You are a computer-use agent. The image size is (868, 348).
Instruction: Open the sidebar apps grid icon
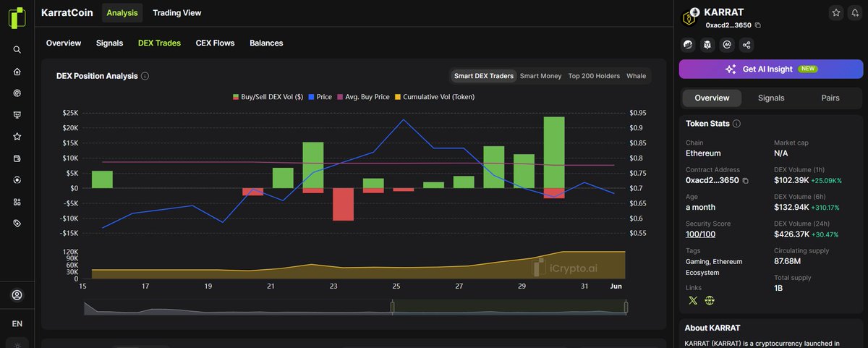[17, 202]
